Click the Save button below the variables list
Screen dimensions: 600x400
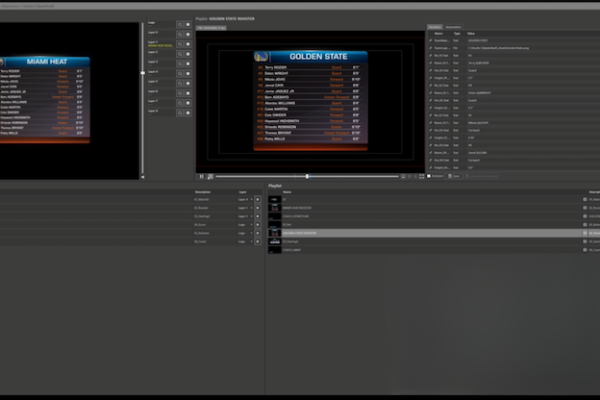coord(456,176)
